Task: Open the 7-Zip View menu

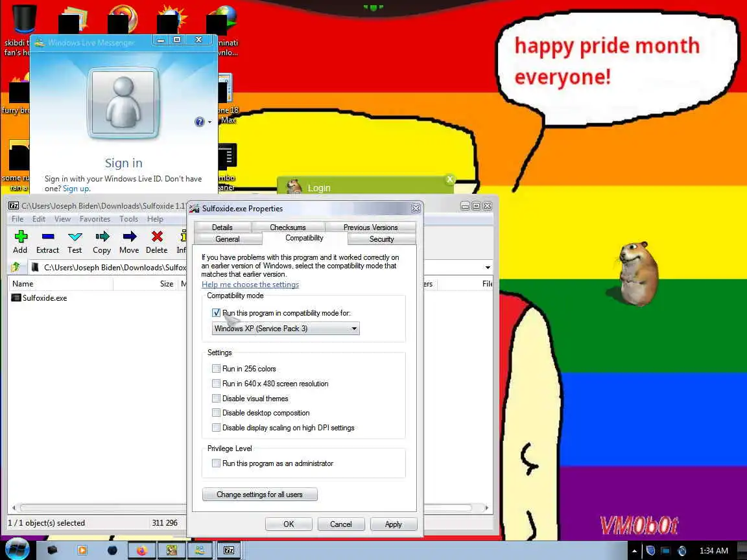Action: tap(62, 219)
